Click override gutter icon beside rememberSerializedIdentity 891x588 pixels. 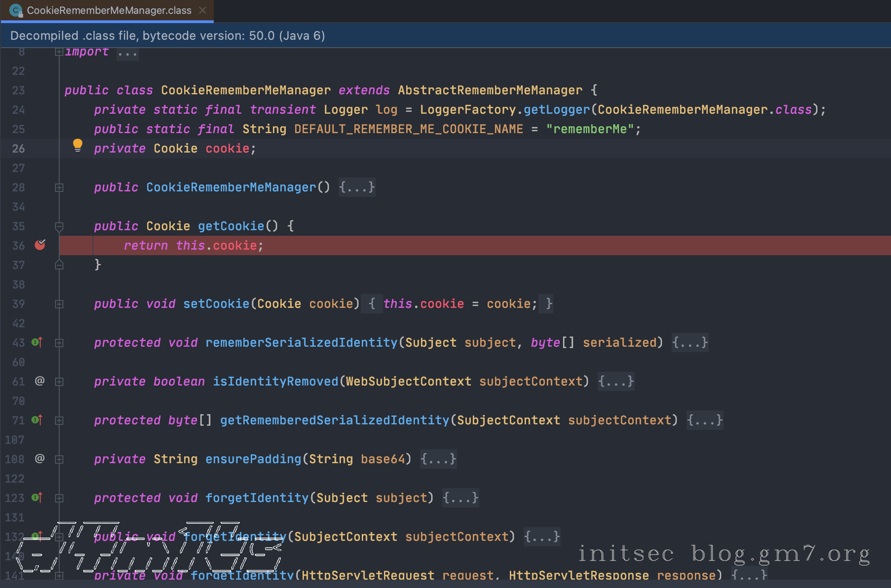(x=37, y=343)
